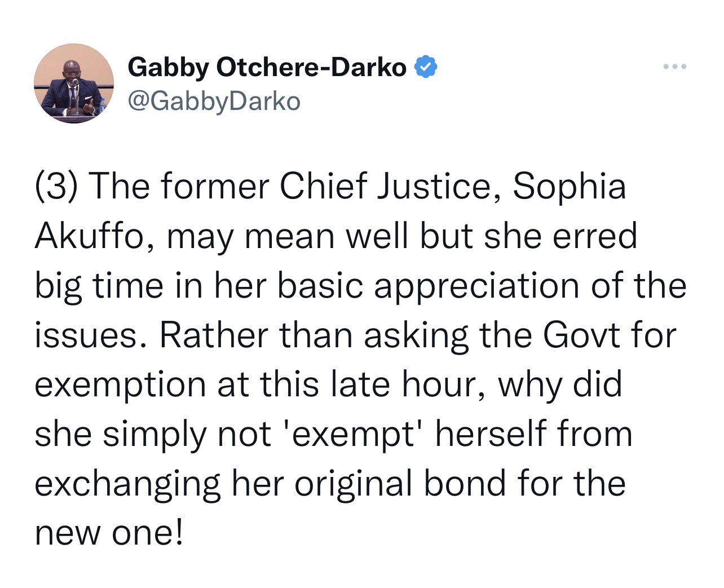724x588 pixels.
Task: Click the closing words "new one!"
Action: (109, 533)
